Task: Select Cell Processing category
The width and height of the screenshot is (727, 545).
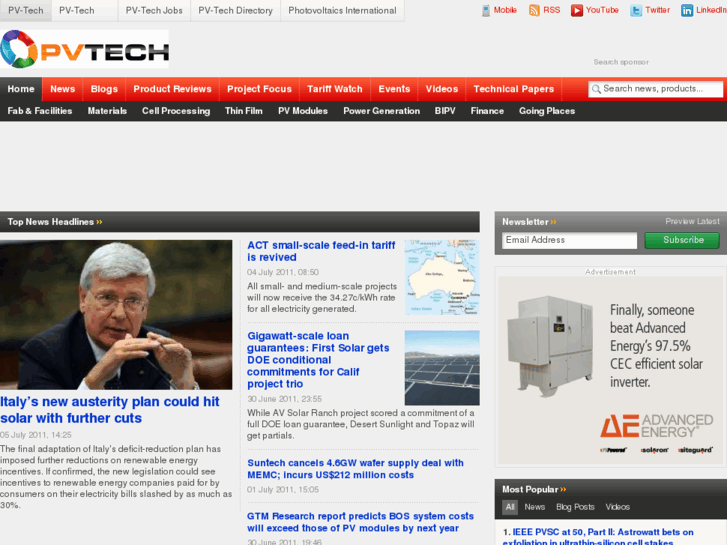Action: (176, 111)
